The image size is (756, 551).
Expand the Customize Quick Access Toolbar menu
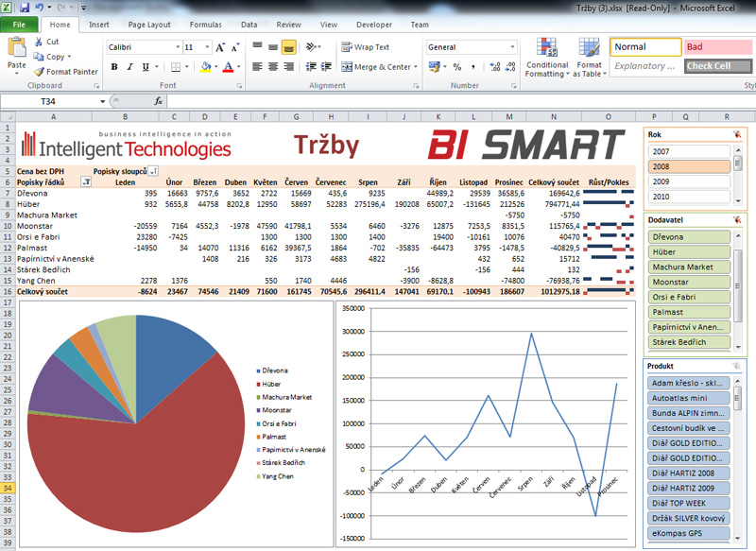pyautogui.click(x=83, y=8)
